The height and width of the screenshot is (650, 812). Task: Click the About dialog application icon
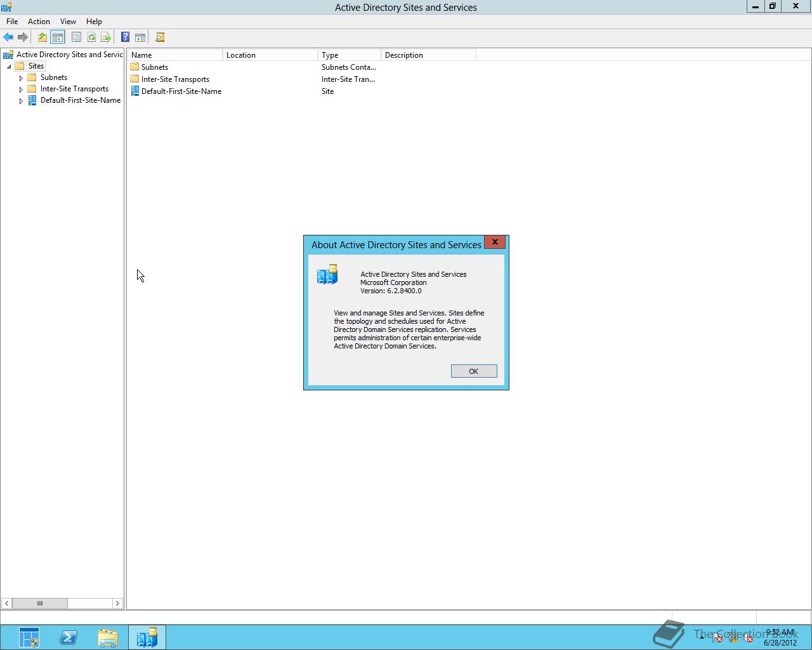327,274
